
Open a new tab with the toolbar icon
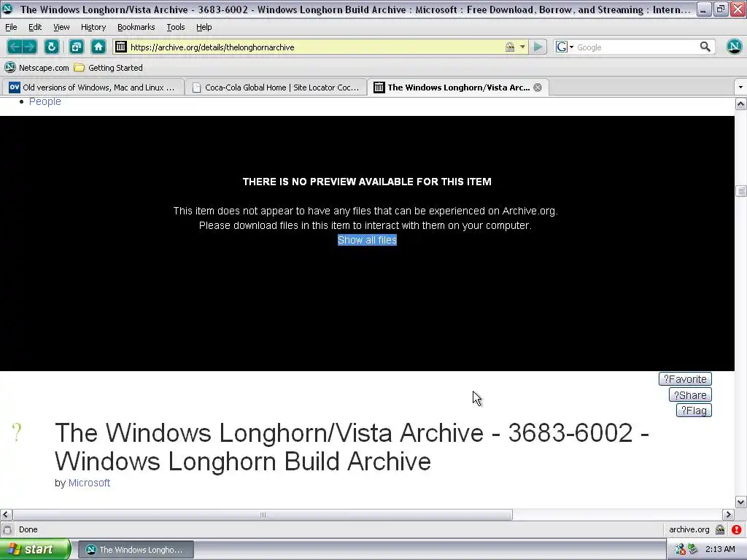coord(76,47)
